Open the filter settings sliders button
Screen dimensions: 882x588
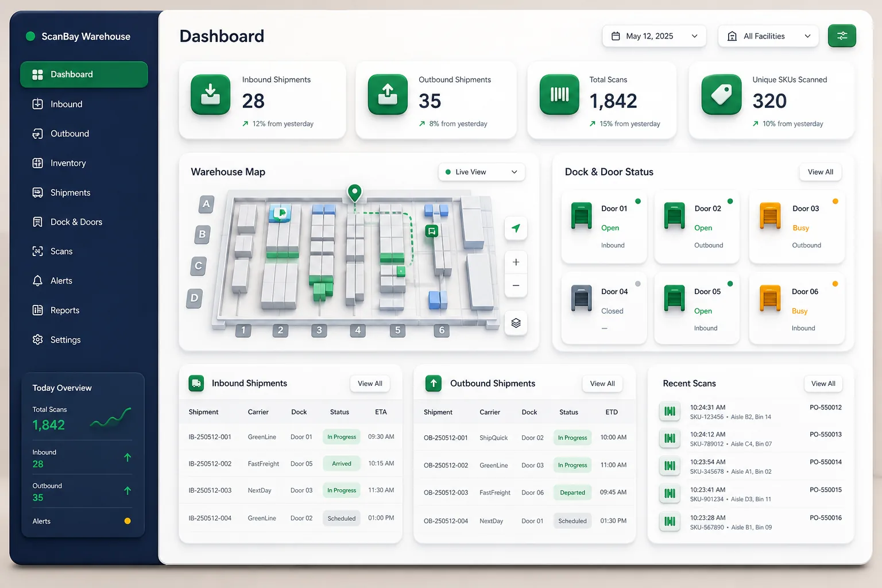(x=842, y=36)
